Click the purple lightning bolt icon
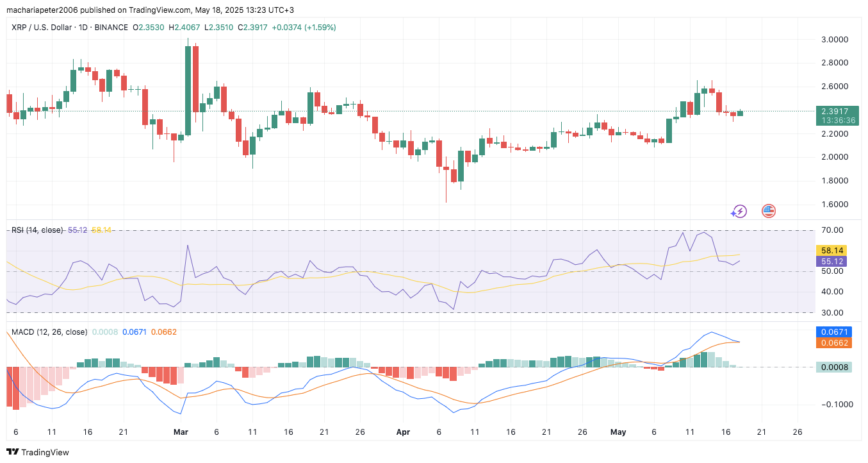The height and width of the screenshot is (463, 868). (740, 210)
